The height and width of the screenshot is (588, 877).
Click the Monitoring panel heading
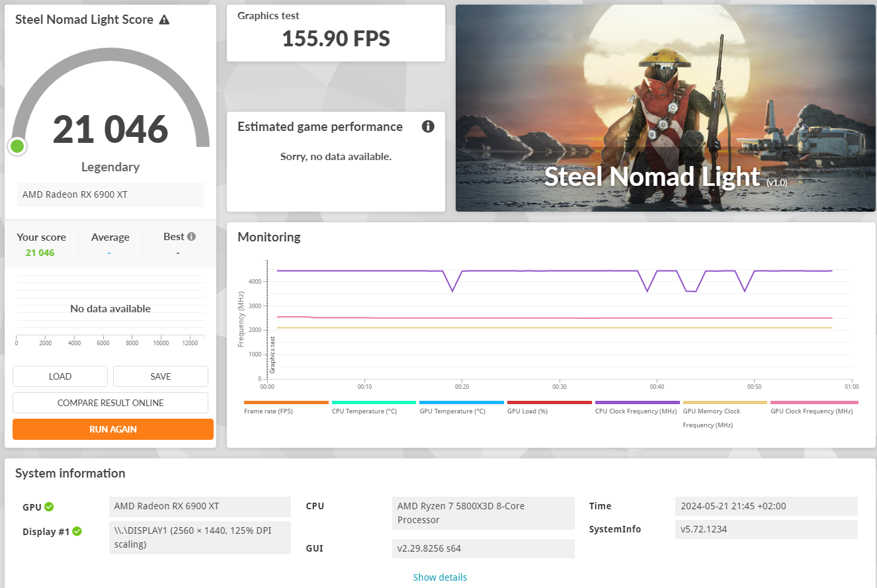pyautogui.click(x=269, y=237)
